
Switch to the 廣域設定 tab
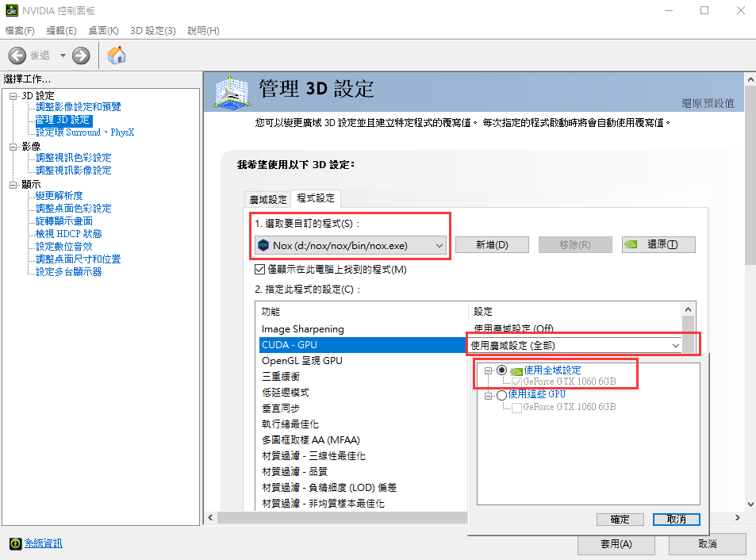tap(268, 199)
